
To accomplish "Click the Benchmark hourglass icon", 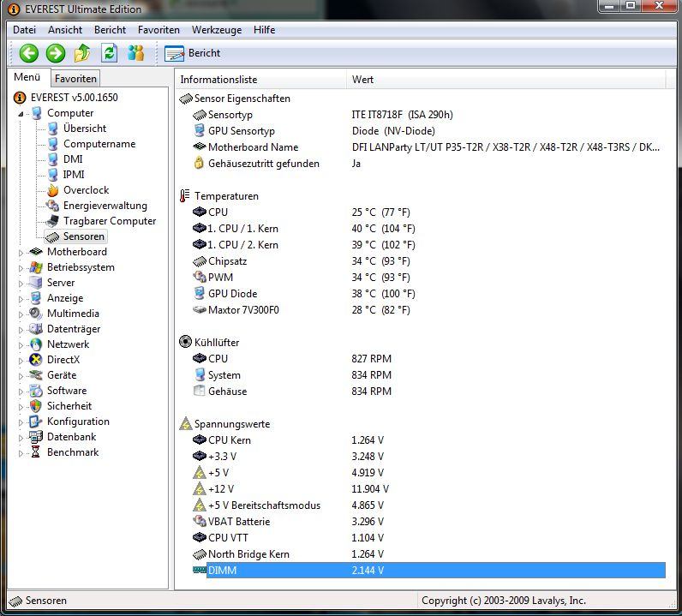I will (36, 452).
